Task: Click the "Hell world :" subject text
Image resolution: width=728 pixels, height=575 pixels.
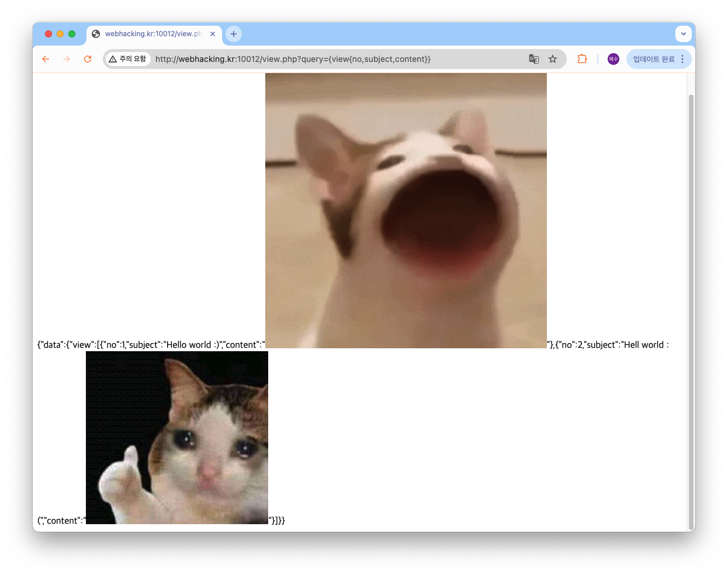Action: [646, 345]
